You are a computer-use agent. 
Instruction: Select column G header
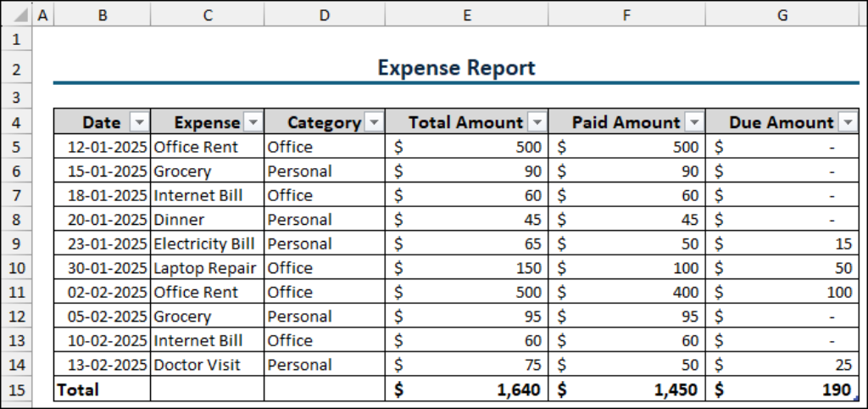click(x=782, y=16)
